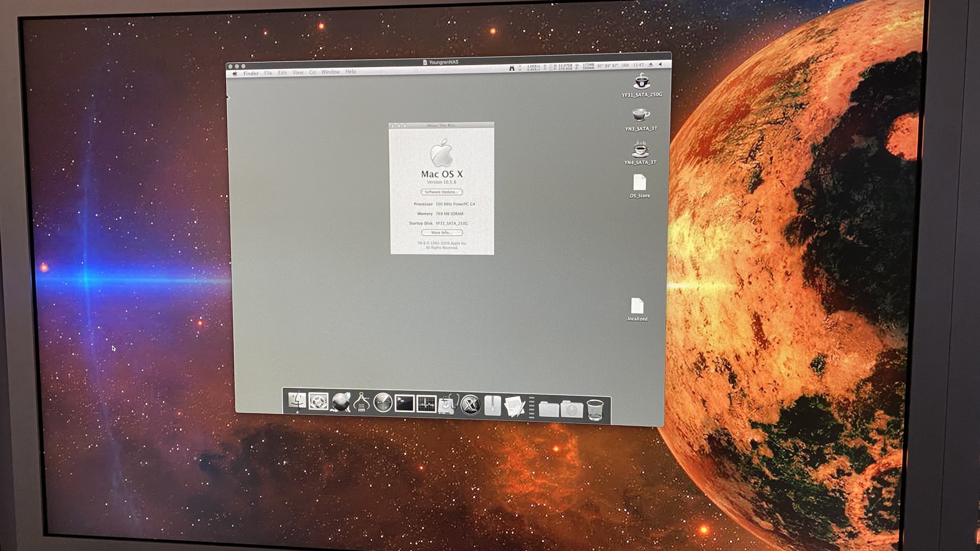Click Software Update button in About This Mac
This screenshot has width=980, height=551.
click(441, 192)
